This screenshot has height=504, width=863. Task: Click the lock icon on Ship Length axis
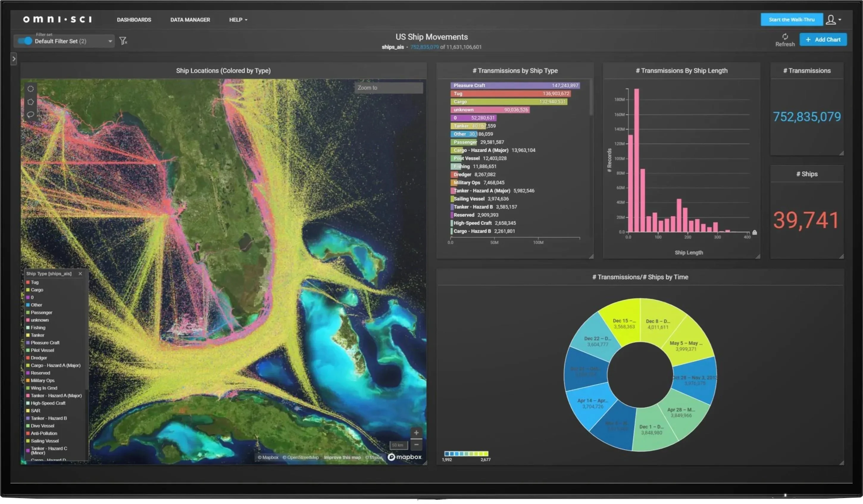[754, 232]
